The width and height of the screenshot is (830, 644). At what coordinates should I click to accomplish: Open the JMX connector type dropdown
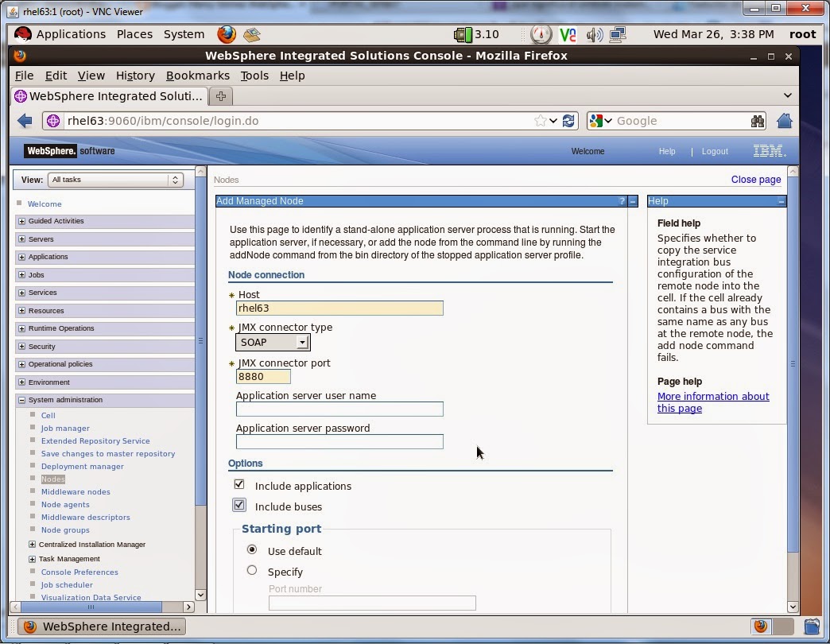[303, 342]
